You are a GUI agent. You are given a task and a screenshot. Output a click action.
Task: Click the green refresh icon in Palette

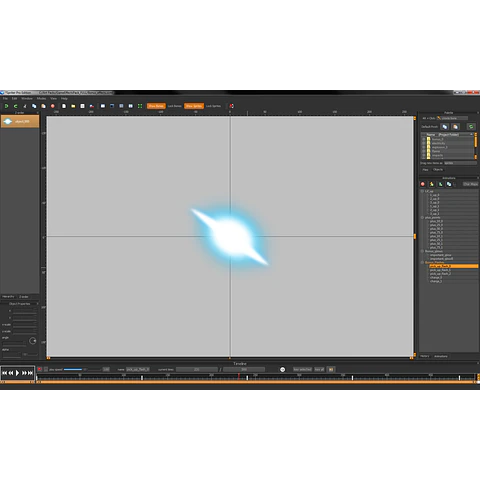coord(471,127)
